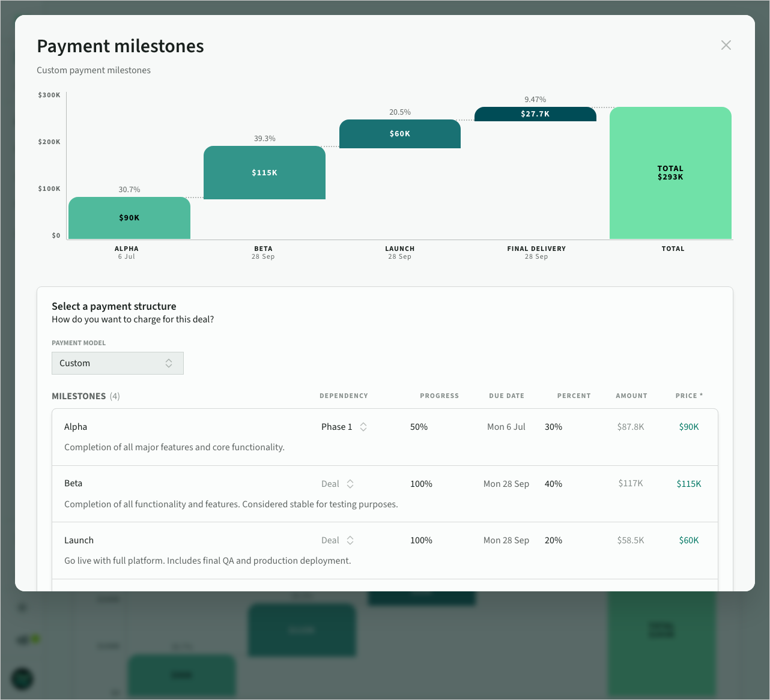The height and width of the screenshot is (700, 770).
Task: Edit the Beta price $115K
Action: (x=688, y=484)
